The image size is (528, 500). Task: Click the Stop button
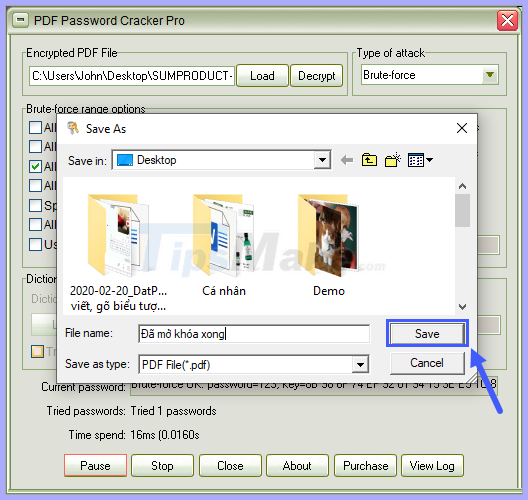pos(162,465)
